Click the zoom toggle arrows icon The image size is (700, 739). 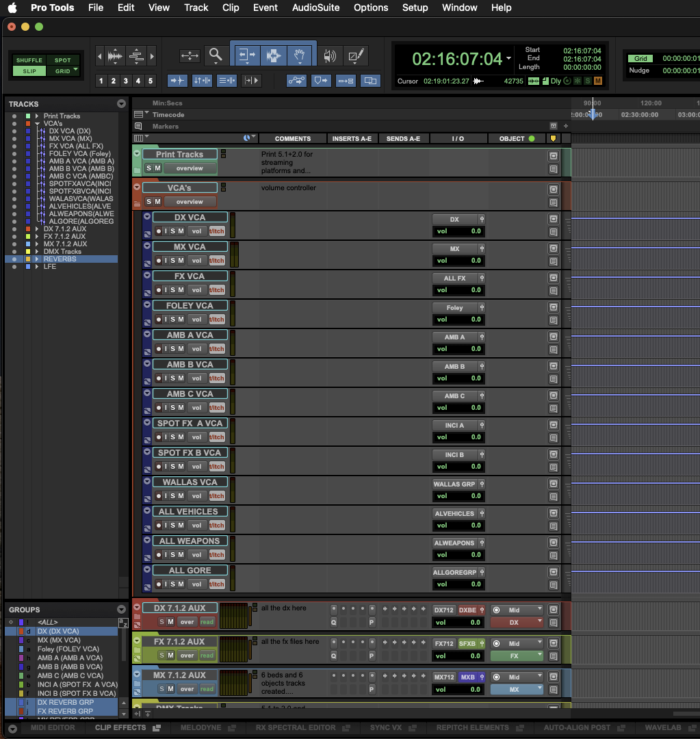190,56
